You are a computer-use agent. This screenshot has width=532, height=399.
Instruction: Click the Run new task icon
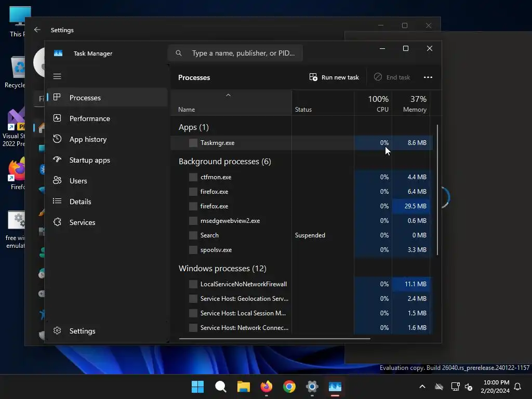click(313, 77)
